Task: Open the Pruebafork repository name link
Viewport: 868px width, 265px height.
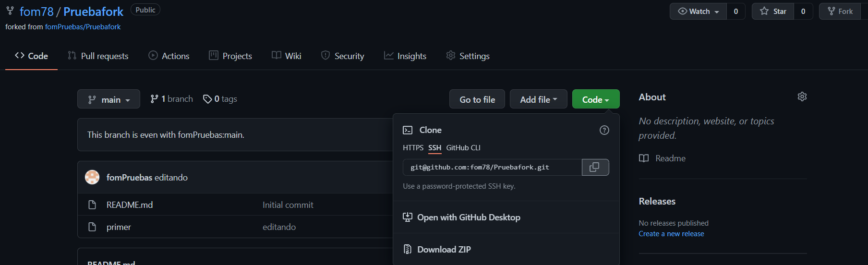Action: pyautogui.click(x=93, y=12)
